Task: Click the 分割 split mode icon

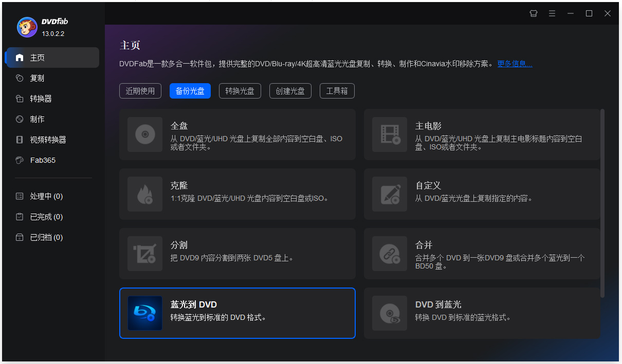Action: click(144, 253)
